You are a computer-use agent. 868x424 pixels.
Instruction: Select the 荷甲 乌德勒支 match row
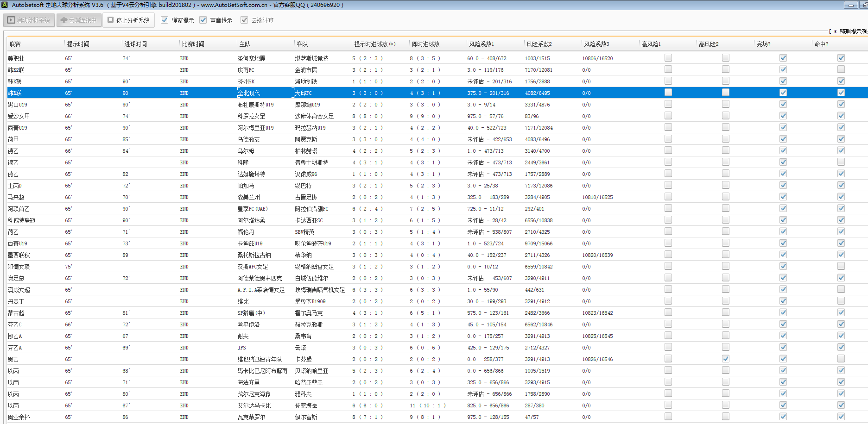249,139
